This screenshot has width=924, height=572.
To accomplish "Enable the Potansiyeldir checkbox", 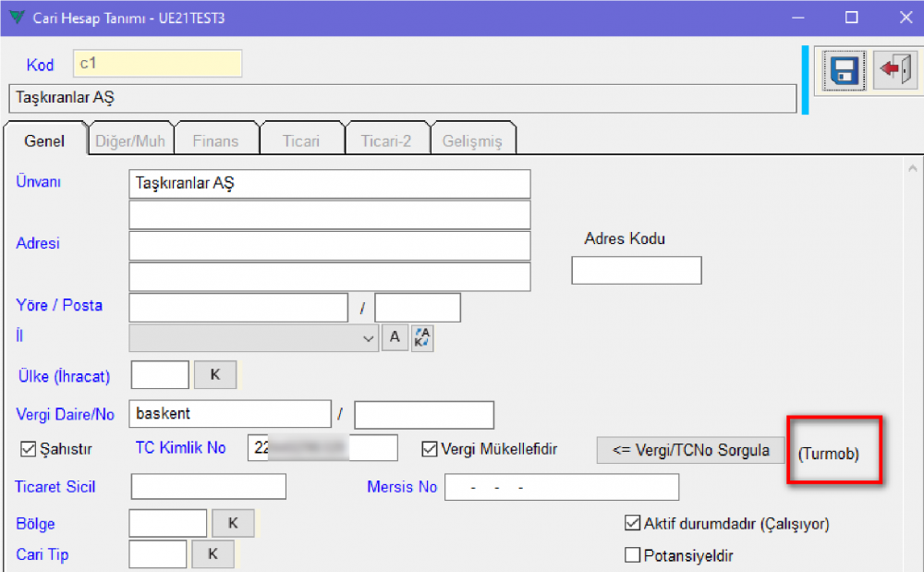I will click(633, 555).
